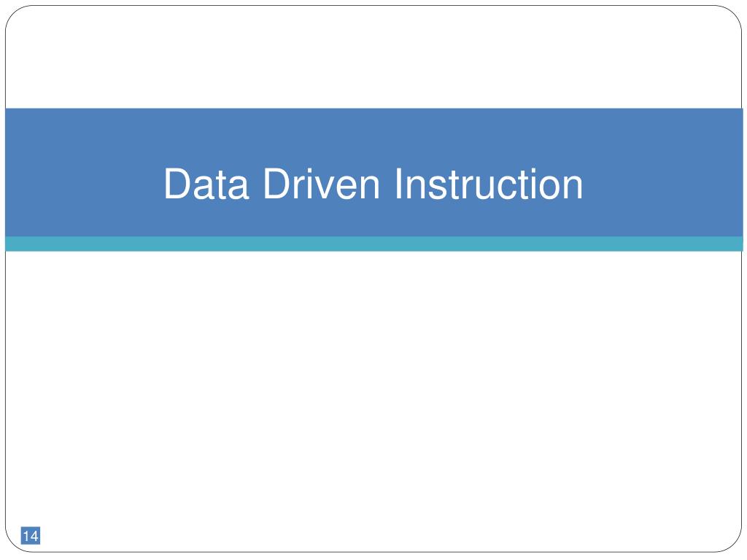Click the blue banner above the title text
The height and width of the screenshot is (560, 747).
(374, 136)
